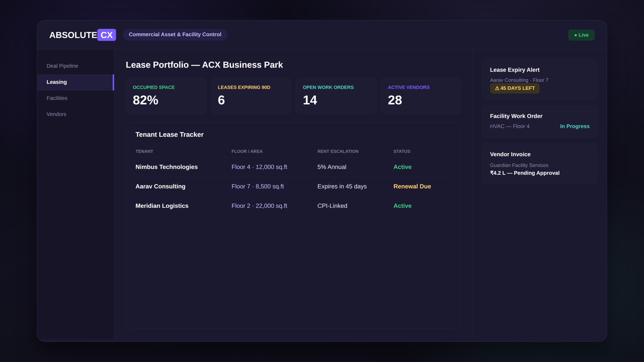Click Floor 7 · 8,500 sq.ft cell
The width and height of the screenshot is (644, 362).
tap(258, 186)
